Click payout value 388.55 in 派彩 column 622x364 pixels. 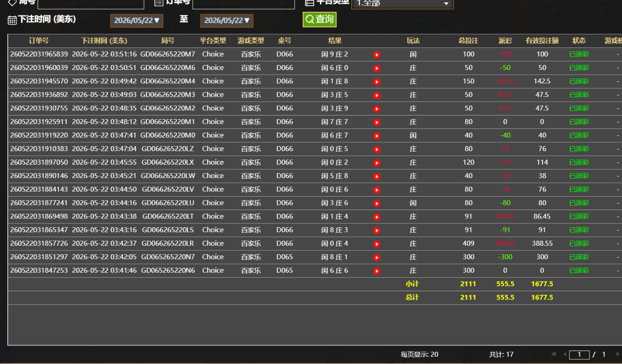[x=505, y=243]
